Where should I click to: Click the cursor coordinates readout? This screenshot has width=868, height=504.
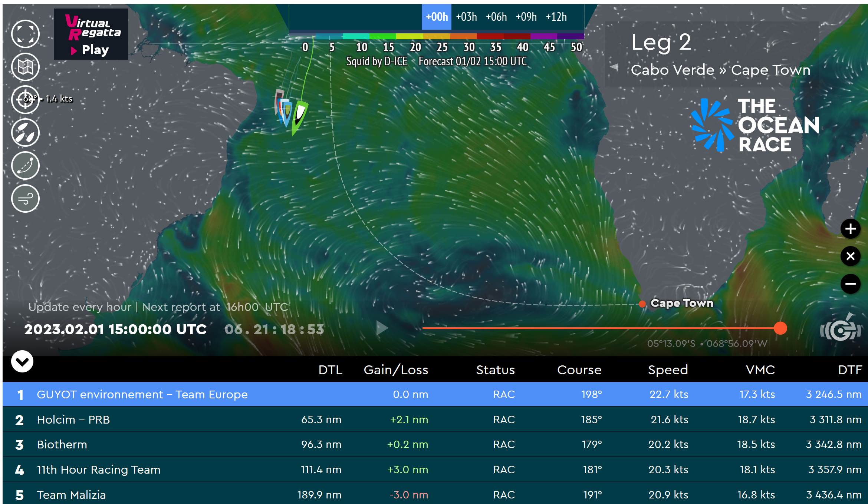(x=707, y=344)
